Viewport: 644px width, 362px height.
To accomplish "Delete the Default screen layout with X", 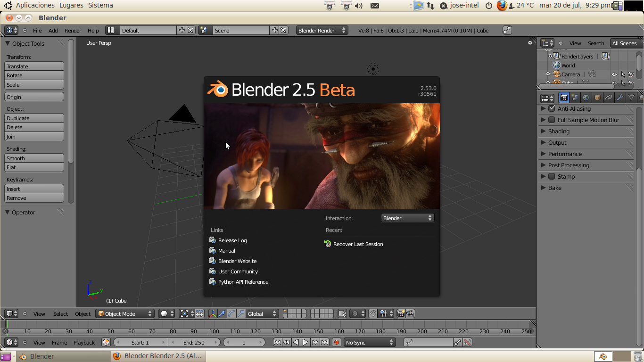I will coord(190,30).
